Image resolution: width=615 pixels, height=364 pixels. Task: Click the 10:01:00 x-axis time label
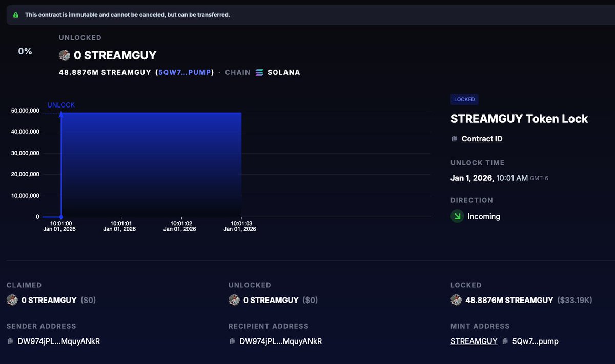pyautogui.click(x=60, y=223)
